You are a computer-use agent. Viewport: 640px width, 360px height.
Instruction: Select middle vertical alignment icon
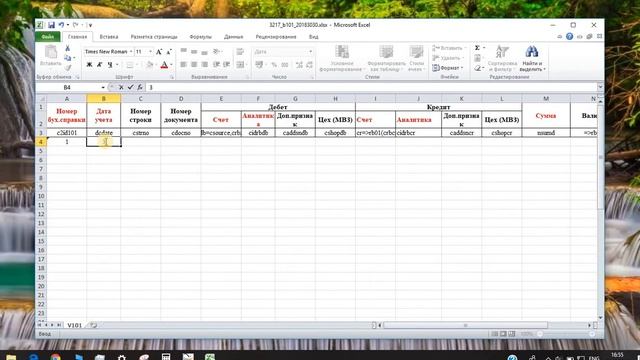click(194, 51)
